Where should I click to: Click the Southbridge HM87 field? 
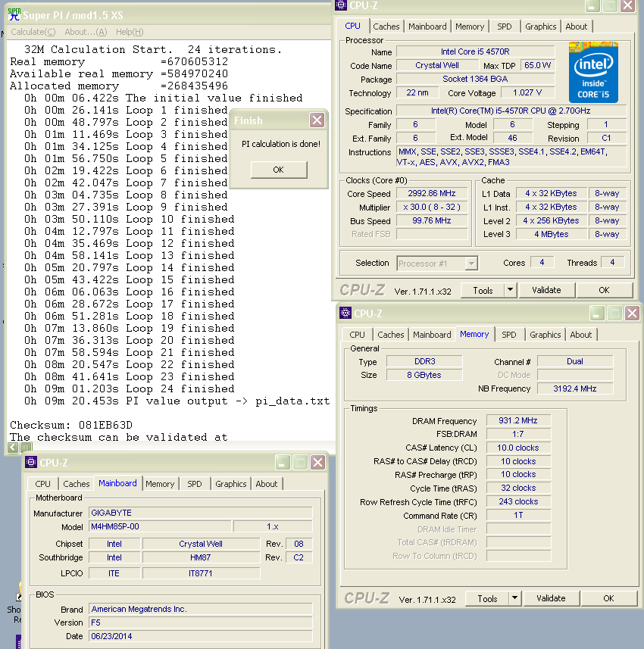201,557
